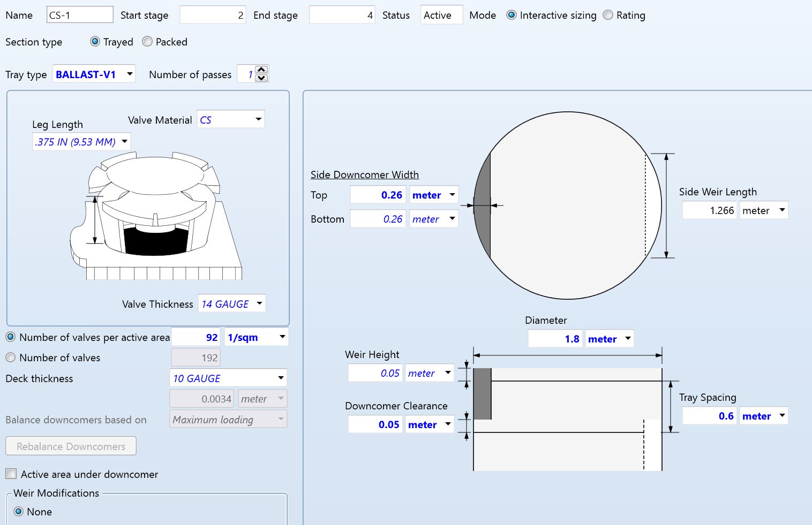The width and height of the screenshot is (812, 525).
Task: Click the Name input field
Action: point(80,15)
